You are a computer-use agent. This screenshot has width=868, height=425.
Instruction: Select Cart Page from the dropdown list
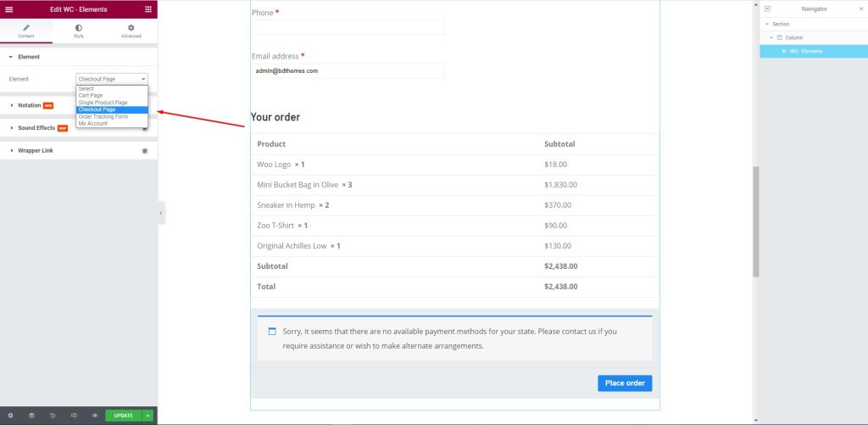(x=91, y=96)
